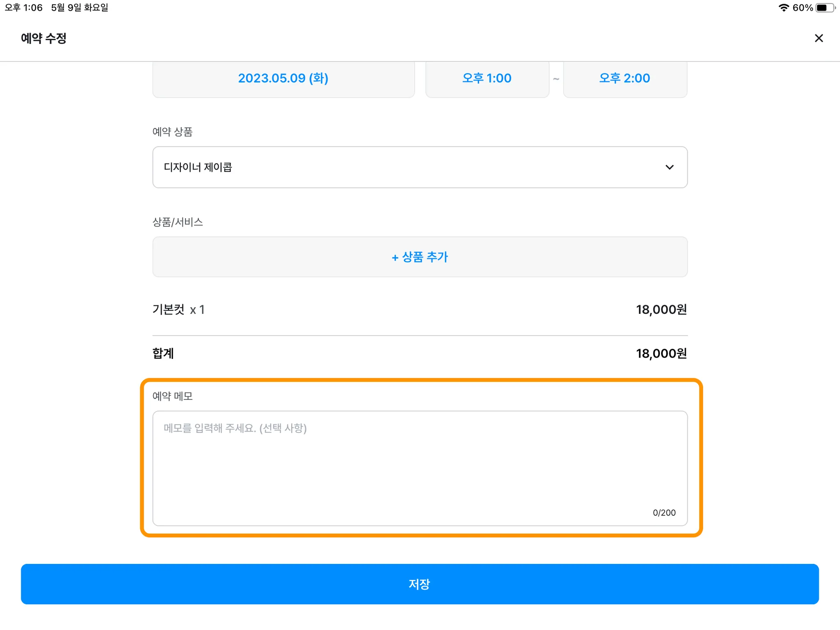
Task: Tap the 5월 9일 화요일 status date
Action: 80,8
